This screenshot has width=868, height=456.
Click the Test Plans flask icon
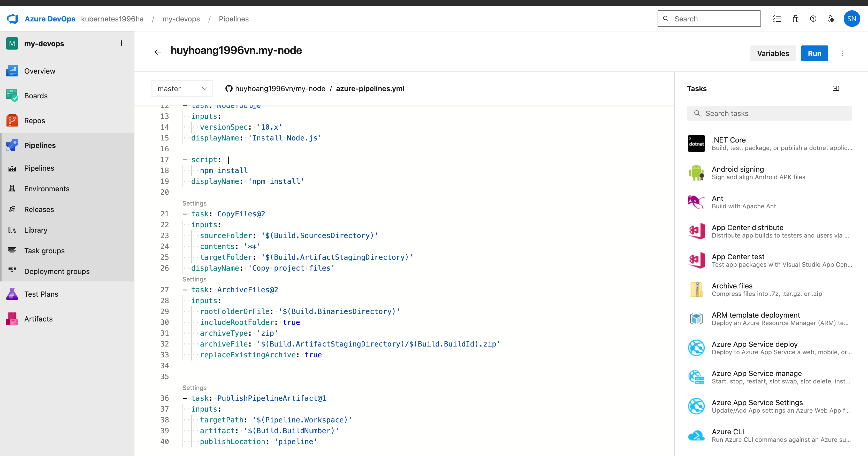[12, 294]
